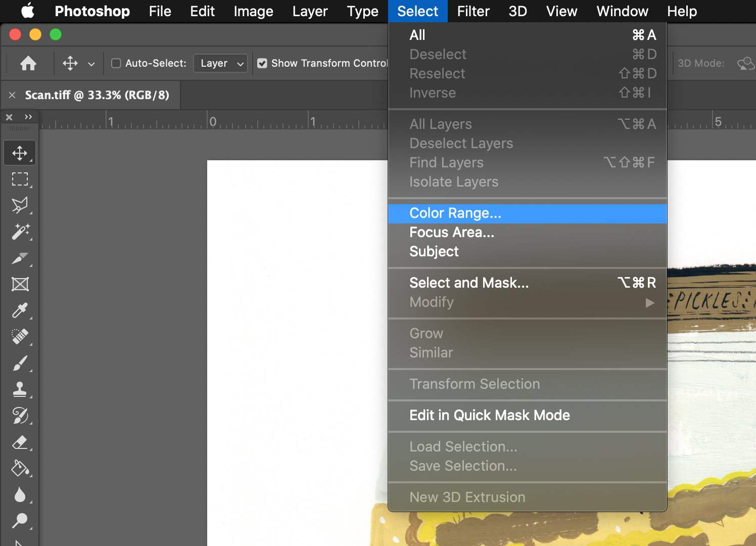Choose Select and Mask menu item
Viewport: 756px width, 546px height.
528,283
